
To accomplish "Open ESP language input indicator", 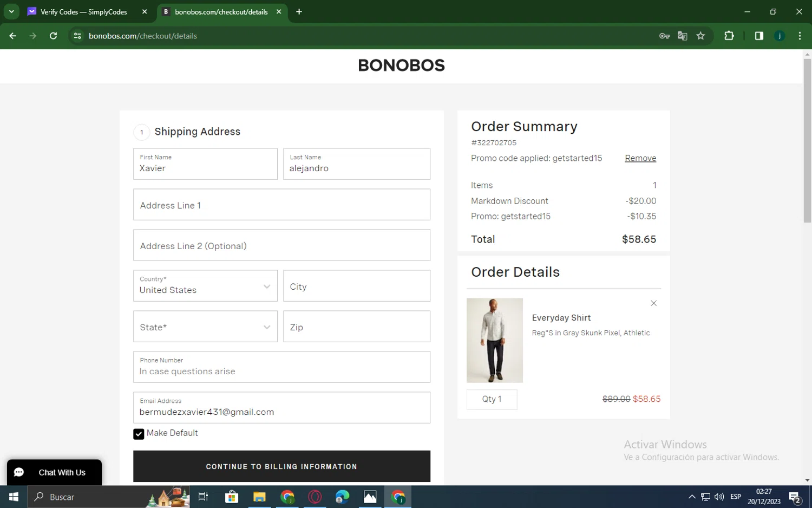I will 736,497.
